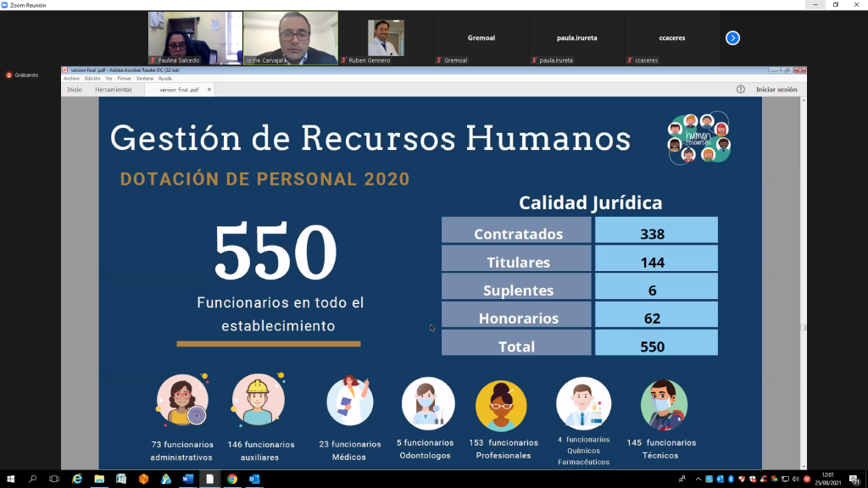Open the Edición menu
The image size is (868, 488).
(x=92, y=78)
